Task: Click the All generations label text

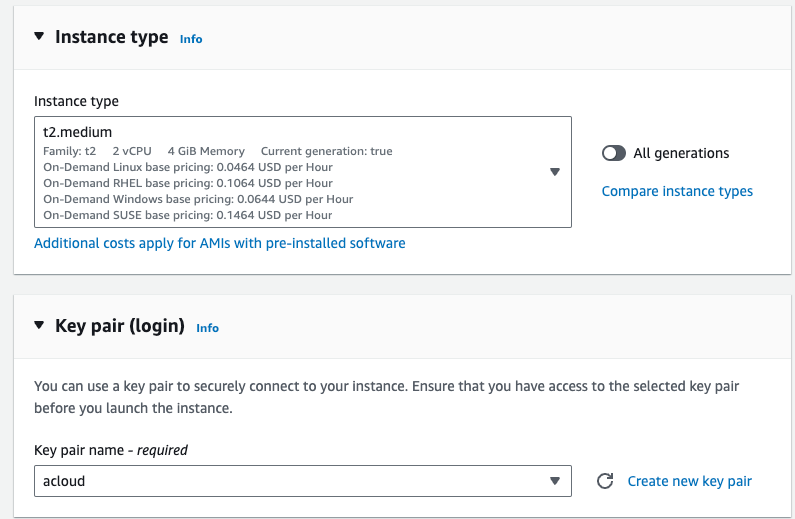Action: tap(681, 153)
